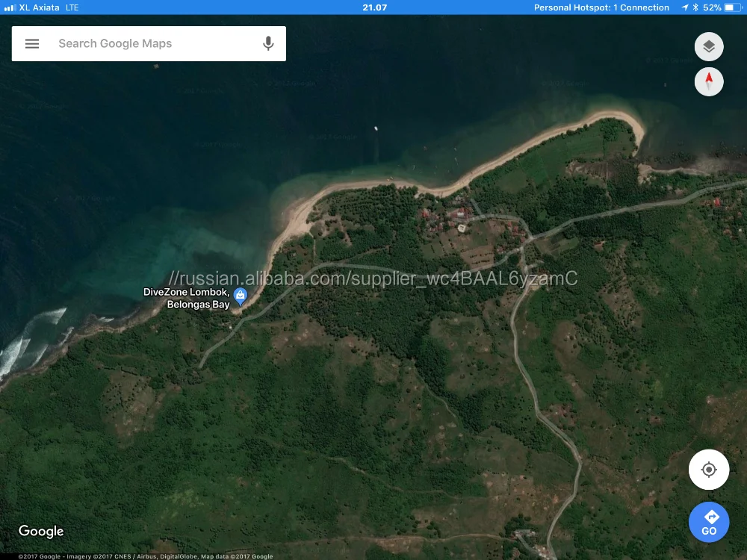Tap the XL Axiata carrier label
747x560 pixels.
[39, 7]
